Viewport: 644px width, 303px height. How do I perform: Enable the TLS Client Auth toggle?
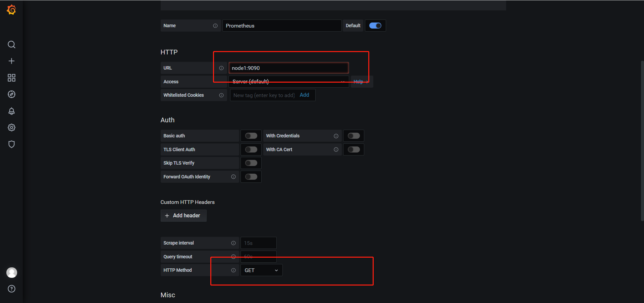coord(251,149)
